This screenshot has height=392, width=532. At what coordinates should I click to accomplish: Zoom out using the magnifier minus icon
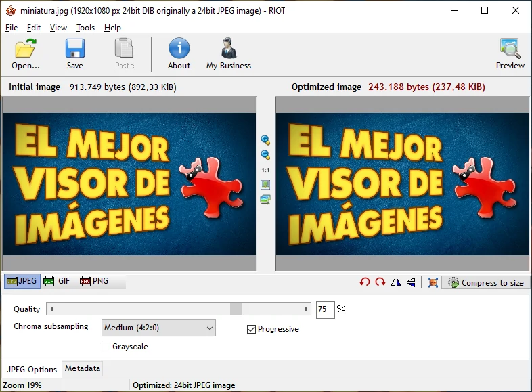coord(265,155)
